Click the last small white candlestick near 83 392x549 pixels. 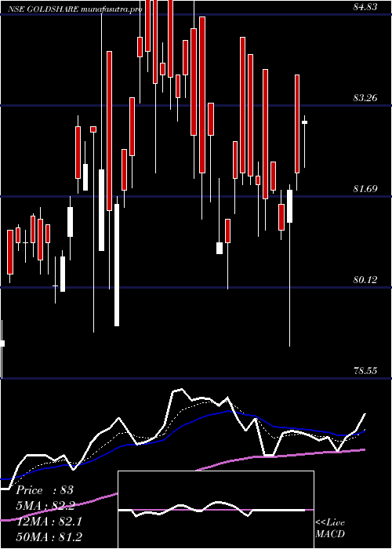[x=304, y=122]
